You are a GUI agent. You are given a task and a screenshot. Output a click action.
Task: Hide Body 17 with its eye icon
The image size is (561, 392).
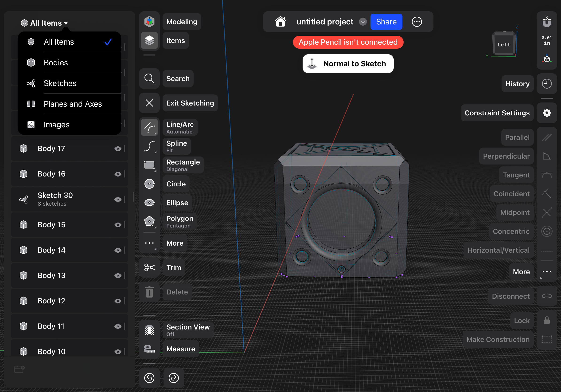(118, 149)
